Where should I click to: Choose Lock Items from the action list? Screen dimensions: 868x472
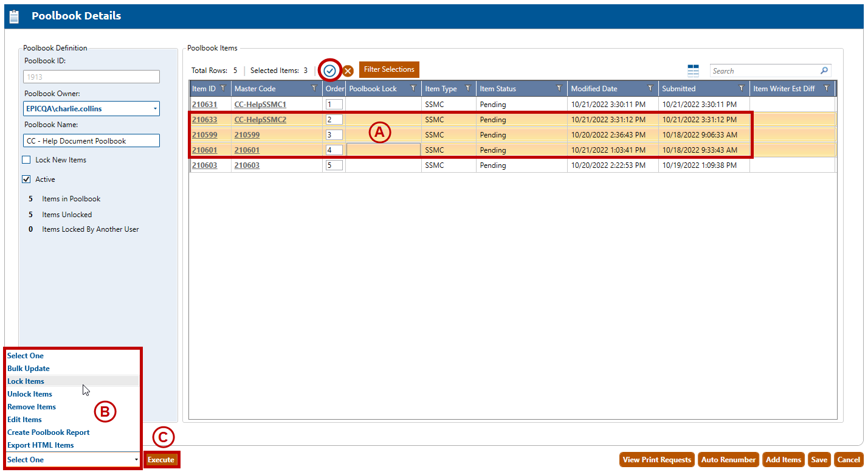pos(26,381)
